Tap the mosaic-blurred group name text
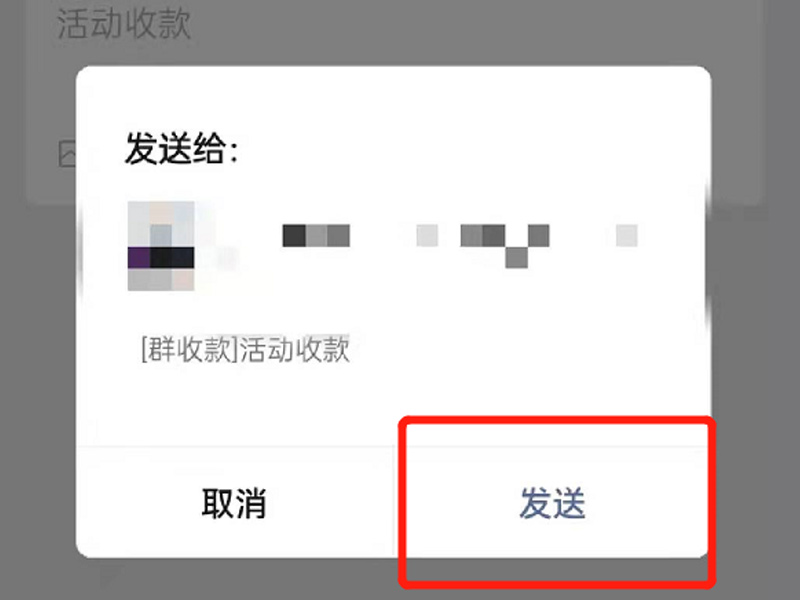Viewport: 800px width, 600px height. [x=460, y=242]
